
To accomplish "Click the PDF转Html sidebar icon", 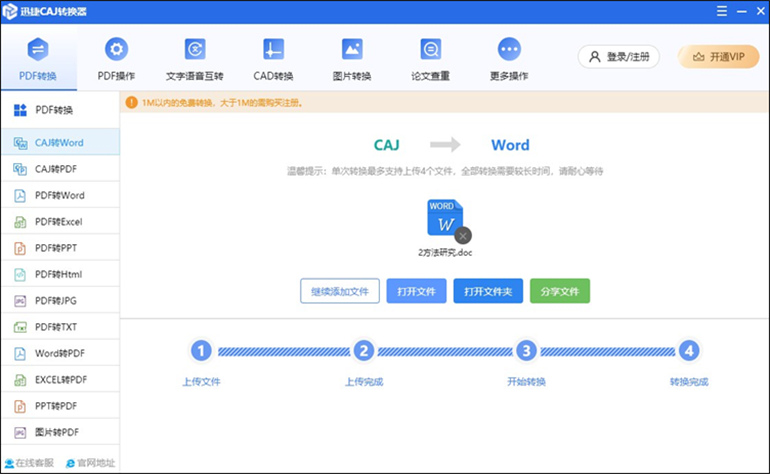I will [x=20, y=275].
